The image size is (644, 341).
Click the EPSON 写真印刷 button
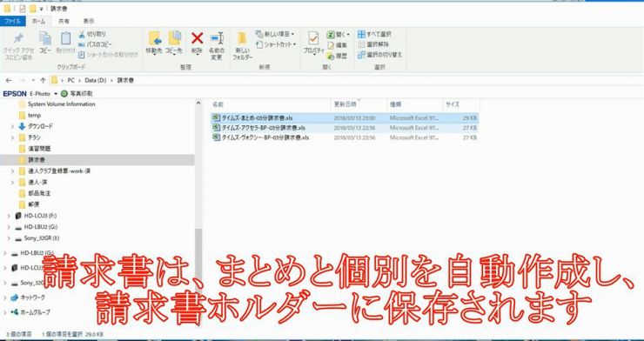click(77, 94)
